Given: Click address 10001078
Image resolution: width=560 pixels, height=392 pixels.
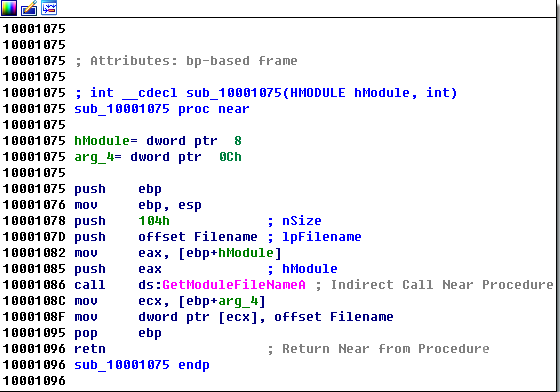Looking at the screenshot, I should click(x=34, y=221).
